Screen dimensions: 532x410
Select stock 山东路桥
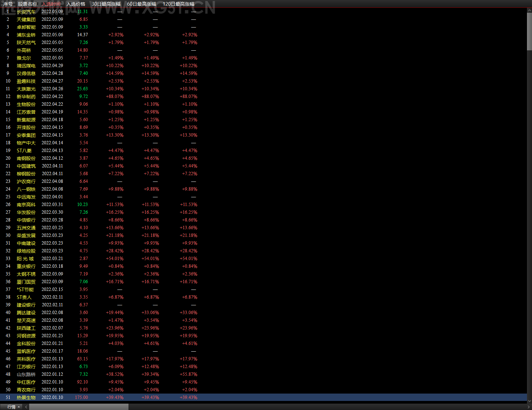[26, 374]
